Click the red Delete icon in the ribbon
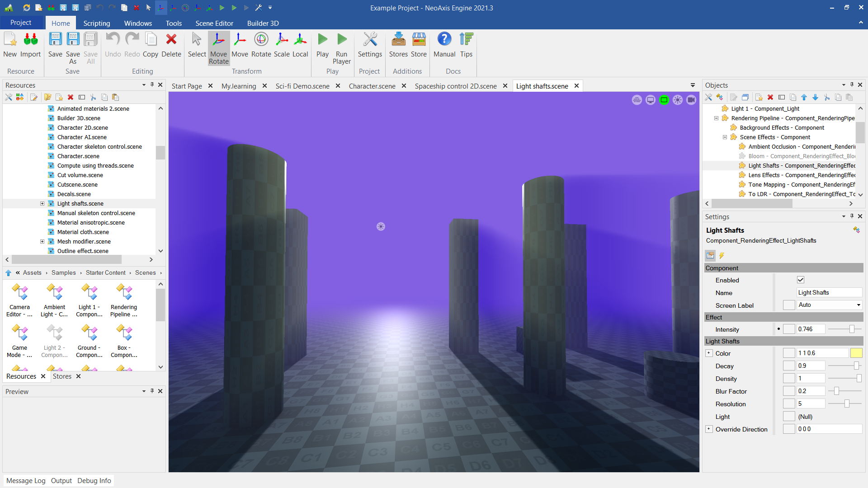 point(171,45)
